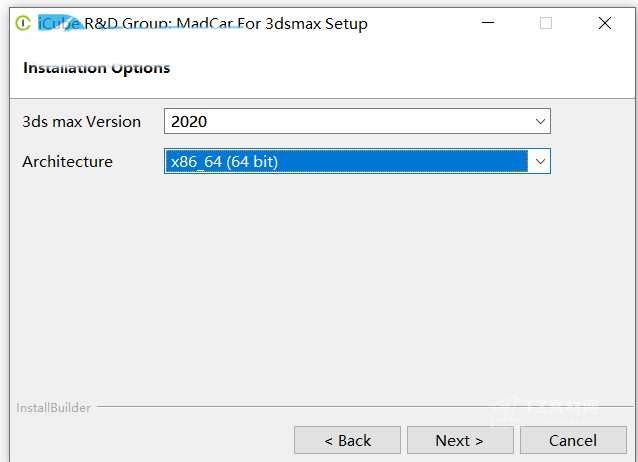The height and width of the screenshot is (462, 638).
Task: Click the greyed-out maximize window button
Action: point(546,23)
